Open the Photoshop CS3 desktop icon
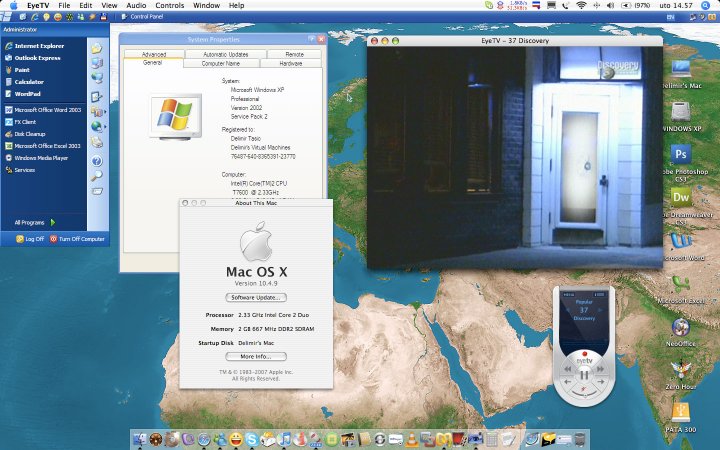Screen dimensions: 720x450 click(x=681, y=155)
